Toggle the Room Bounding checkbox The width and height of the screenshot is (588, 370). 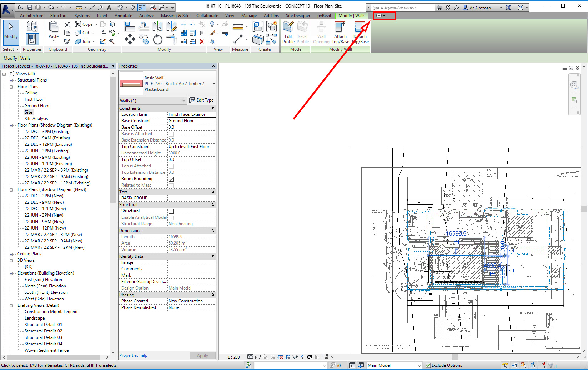coord(171,179)
